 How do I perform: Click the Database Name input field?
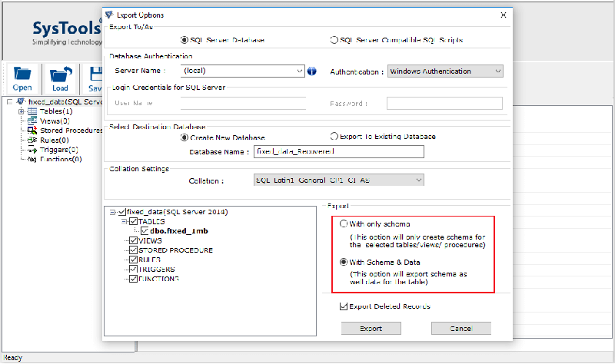pos(339,151)
